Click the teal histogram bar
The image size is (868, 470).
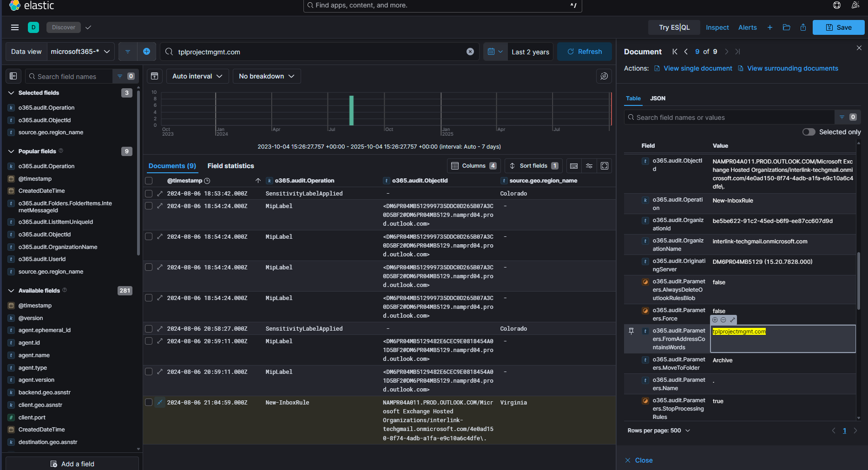[x=351, y=111]
